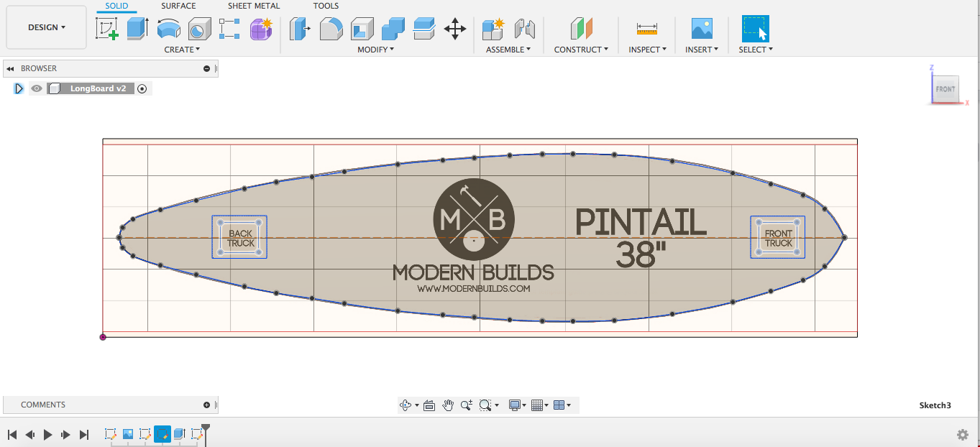Screen dimensions: 980x447
Task: Click the Orbit navigation icon
Action: pyautogui.click(x=406, y=405)
